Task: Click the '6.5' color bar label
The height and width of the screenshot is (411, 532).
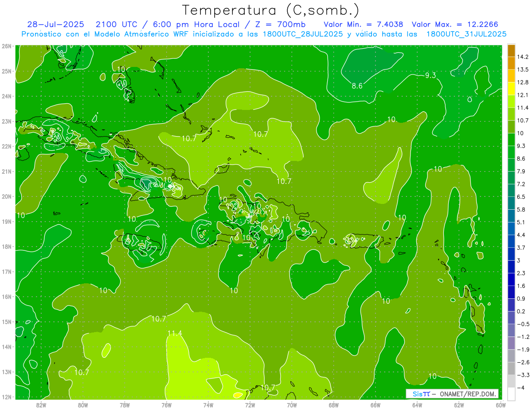Action: click(x=521, y=196)
